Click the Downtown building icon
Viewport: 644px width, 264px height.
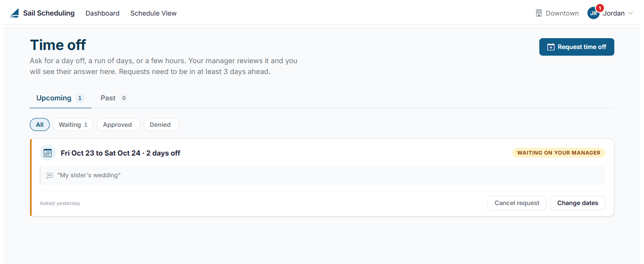(539, 13)
